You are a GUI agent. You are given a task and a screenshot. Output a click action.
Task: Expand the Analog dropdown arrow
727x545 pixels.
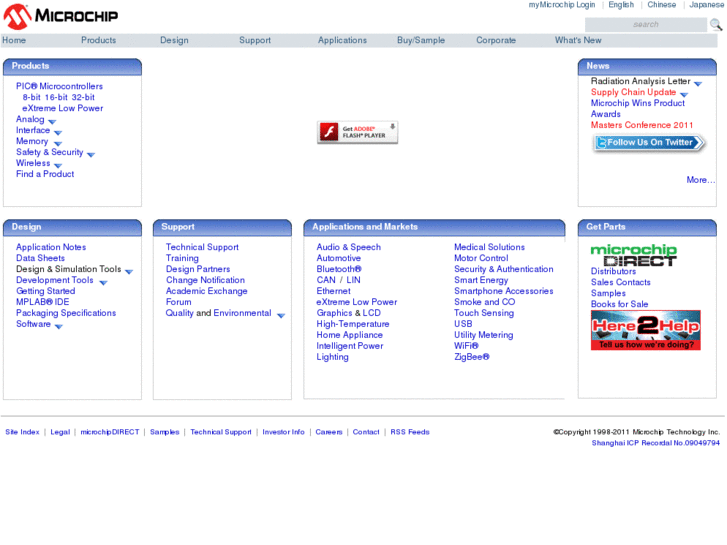pyautogui.click(x=52, y=122)
